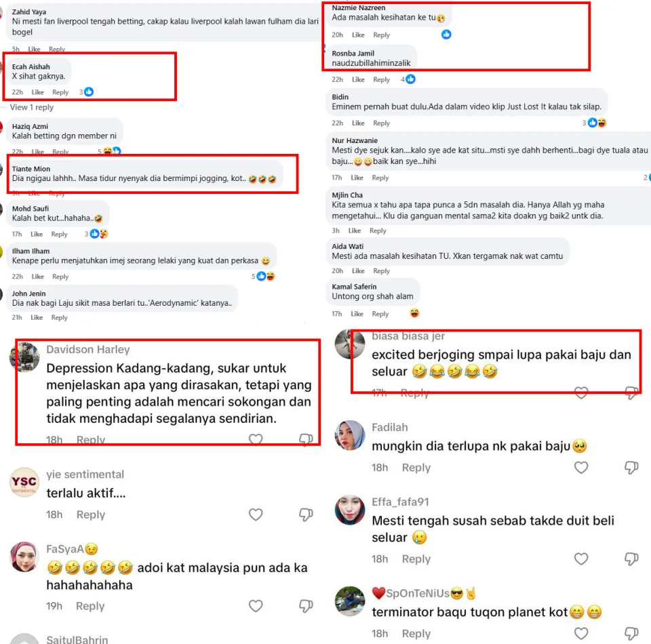
Task: Tap heart icon on yie sentimental's comment
Action: pyautogui.click(x=256, y=515)
